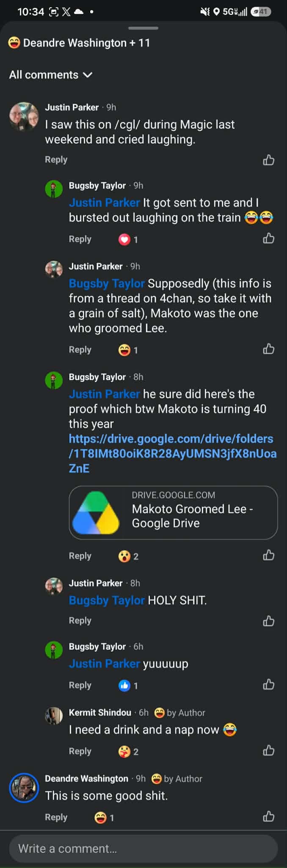Reply to Kermit Shindou's comment
This screenshot has height=868, width=287.
[80, 751]
